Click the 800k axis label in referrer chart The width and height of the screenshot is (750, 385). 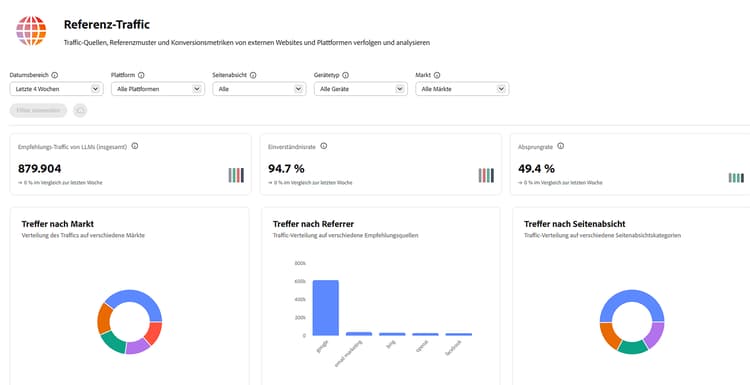[x=300, y=264]
